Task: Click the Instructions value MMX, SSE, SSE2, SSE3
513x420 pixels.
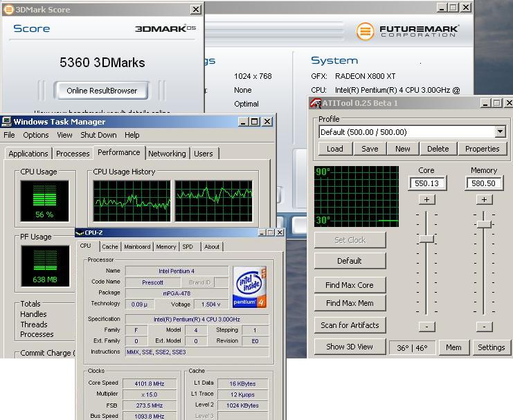Action: 197,352
